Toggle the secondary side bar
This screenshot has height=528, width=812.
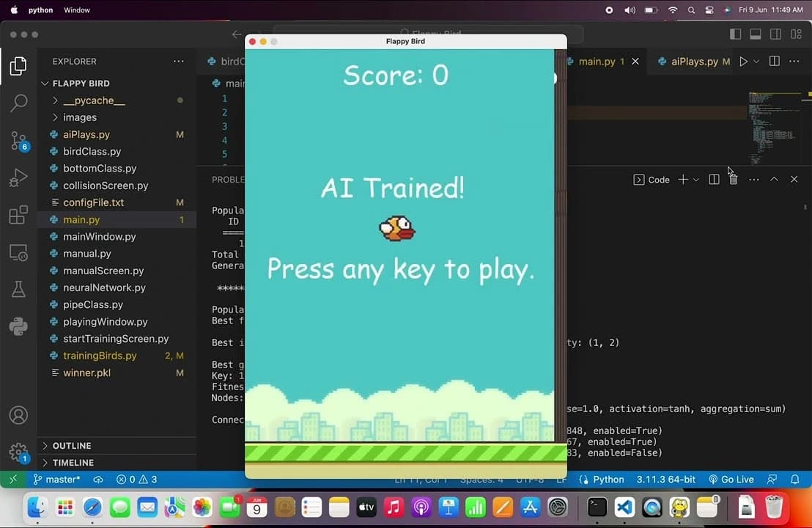coord(776,34)
